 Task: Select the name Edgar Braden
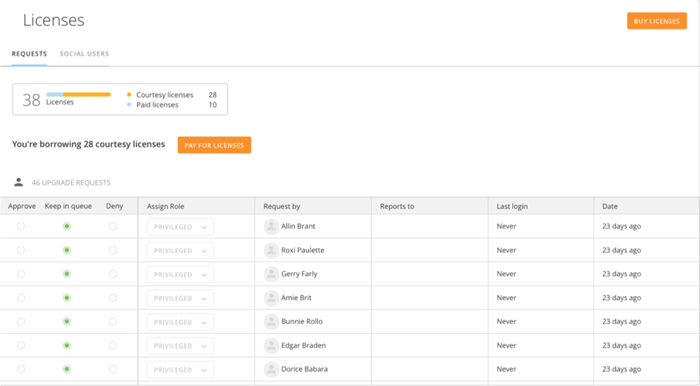(304, 345)
